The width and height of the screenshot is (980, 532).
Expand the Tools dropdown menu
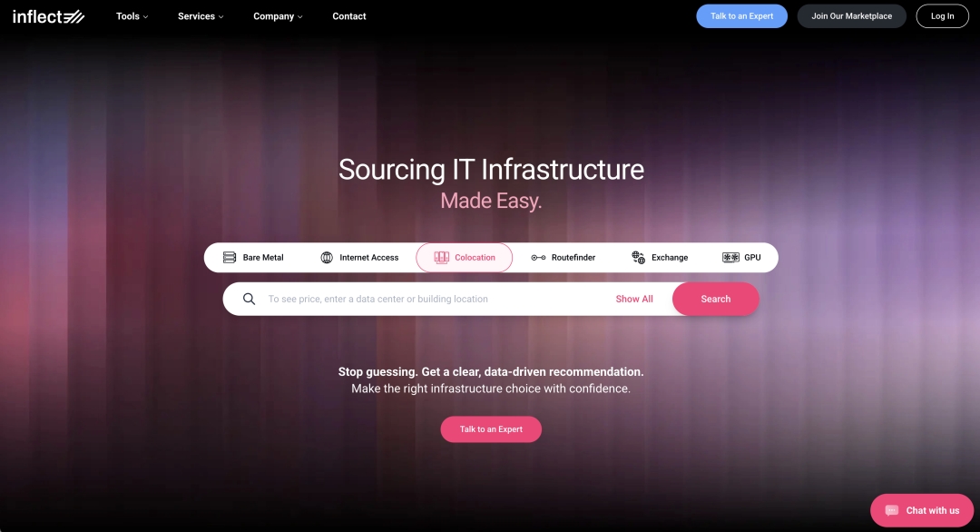(x=132, y=16)
